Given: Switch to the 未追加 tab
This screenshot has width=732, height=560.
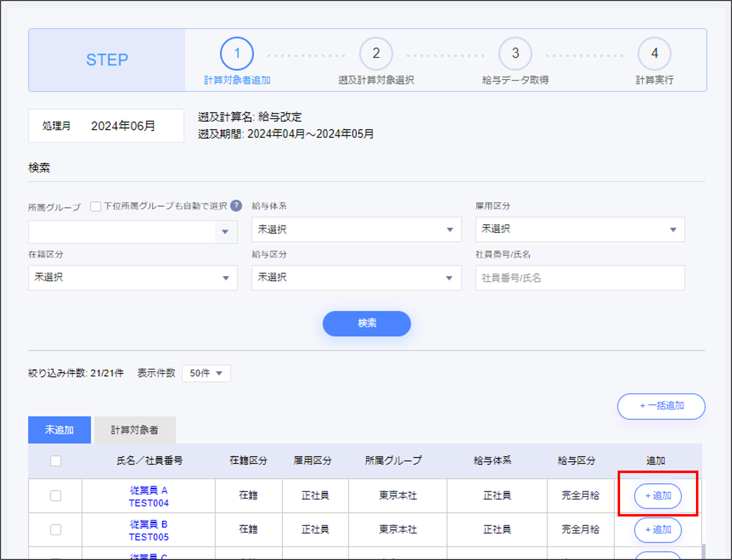Looking at the screenshot, I should (59, 430).
